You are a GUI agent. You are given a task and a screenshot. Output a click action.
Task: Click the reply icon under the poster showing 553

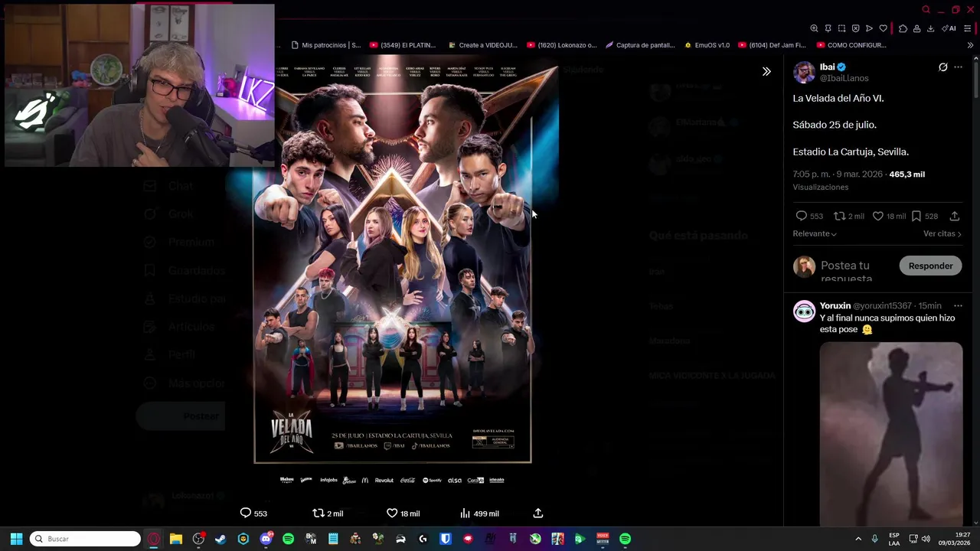(253, 514)
